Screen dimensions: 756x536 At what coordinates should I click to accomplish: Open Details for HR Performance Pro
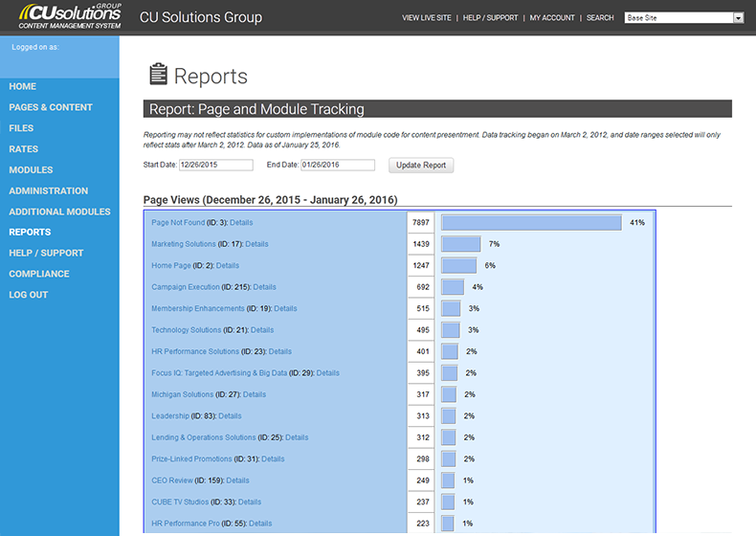point(260,524)
